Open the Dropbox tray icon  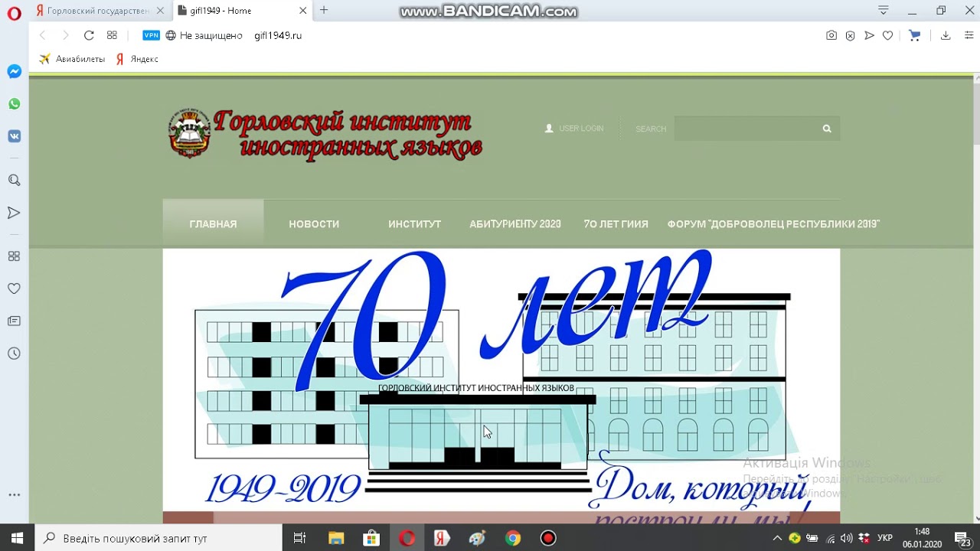[x=865, y=538]
